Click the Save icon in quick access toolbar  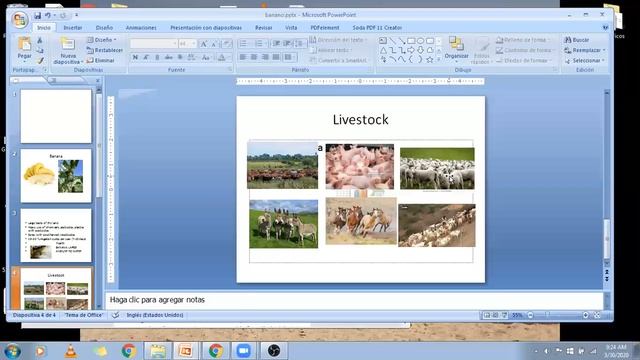pos(38,16)
